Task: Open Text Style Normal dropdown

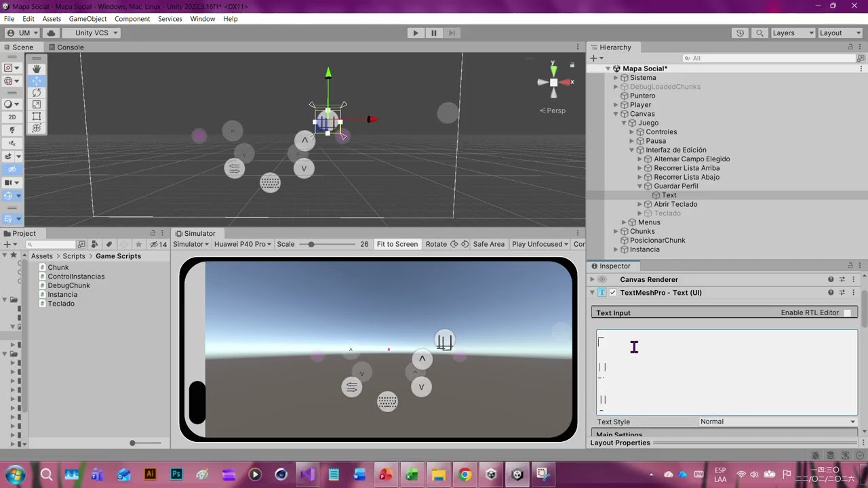Action: [x=778, y=422]
